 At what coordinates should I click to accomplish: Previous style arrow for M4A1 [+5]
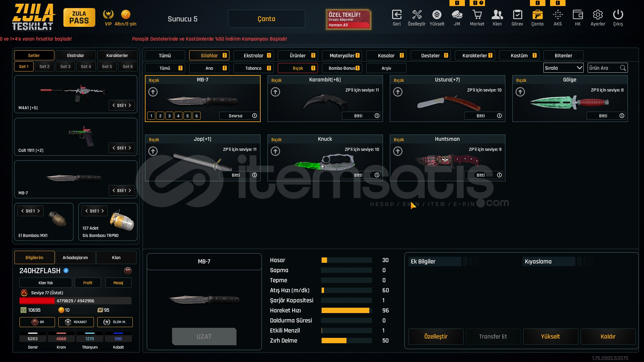point(114,105)
